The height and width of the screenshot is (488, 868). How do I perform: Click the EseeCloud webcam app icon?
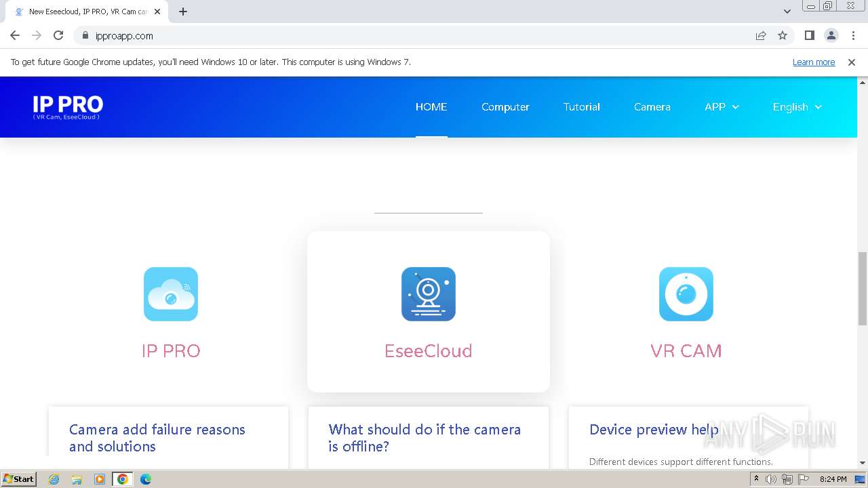(x=429, y=294)
